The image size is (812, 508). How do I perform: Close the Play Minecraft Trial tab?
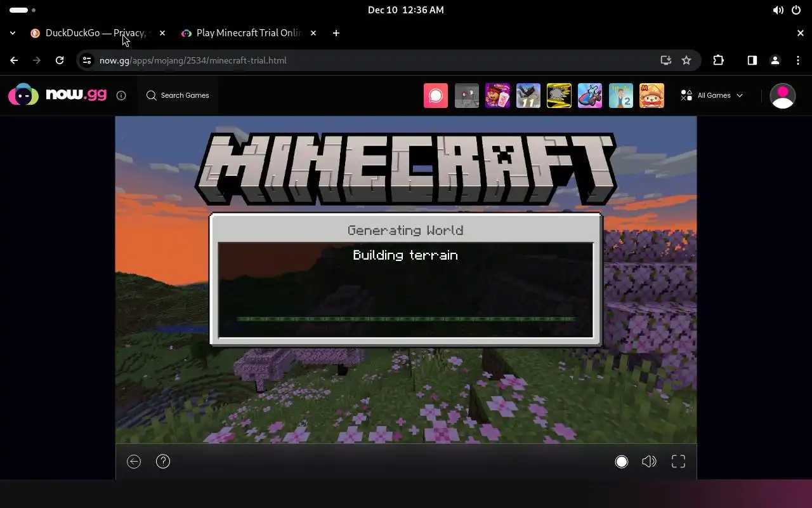[313, 33]
